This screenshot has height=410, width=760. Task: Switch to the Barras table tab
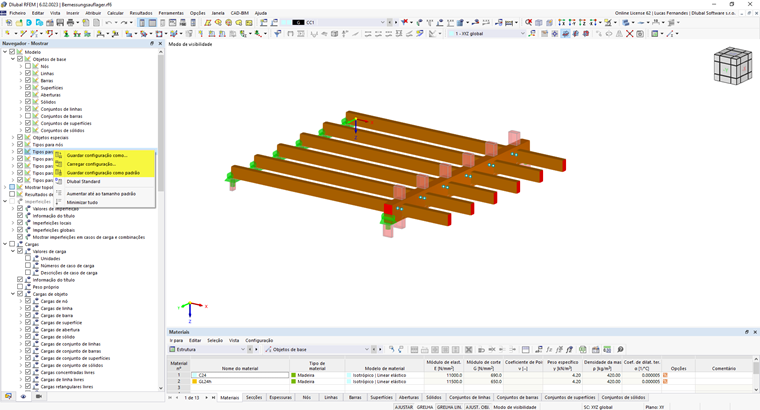(355, 397)
